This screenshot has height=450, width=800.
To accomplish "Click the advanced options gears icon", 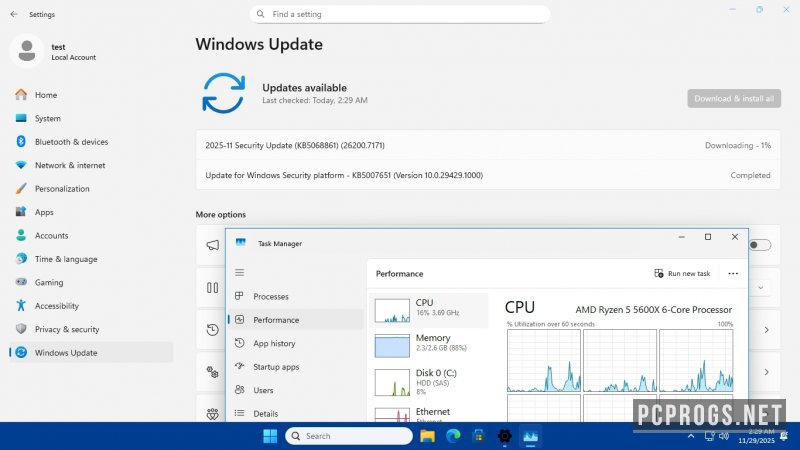I will coord(213,372).
